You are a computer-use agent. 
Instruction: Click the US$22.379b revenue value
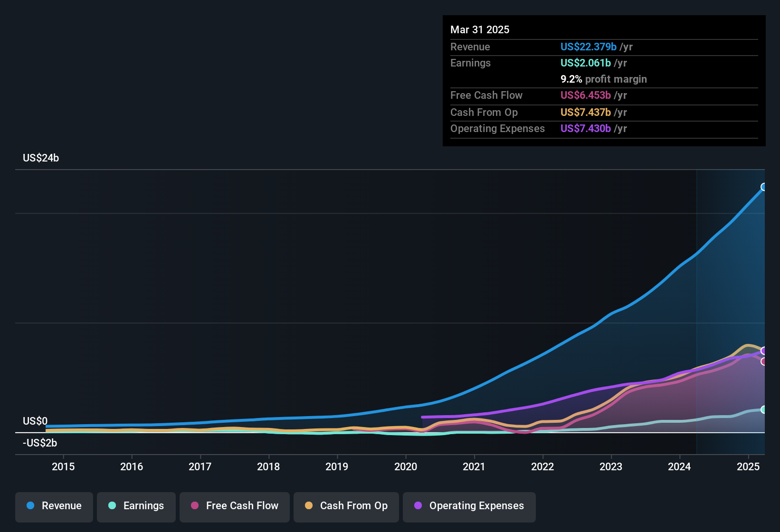click(589, 47)
